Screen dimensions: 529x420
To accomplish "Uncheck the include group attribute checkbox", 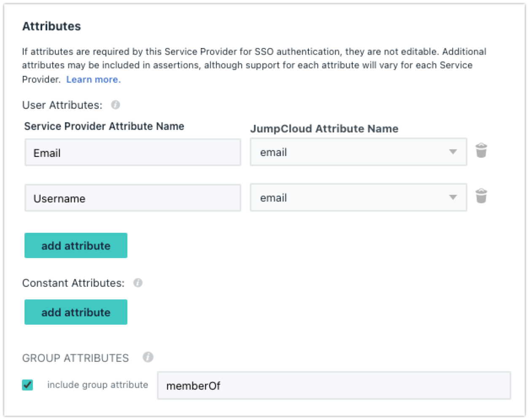I will click(28, 385).
